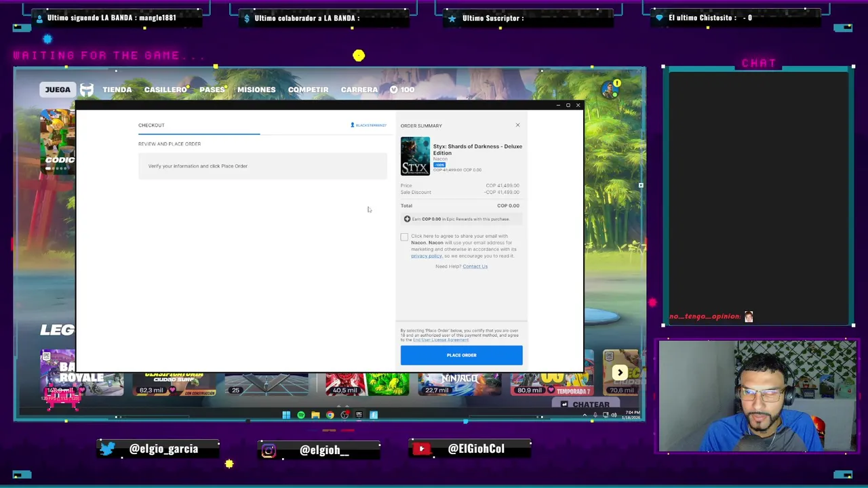Click the Sale Discount amount

[x=502, y=192]
